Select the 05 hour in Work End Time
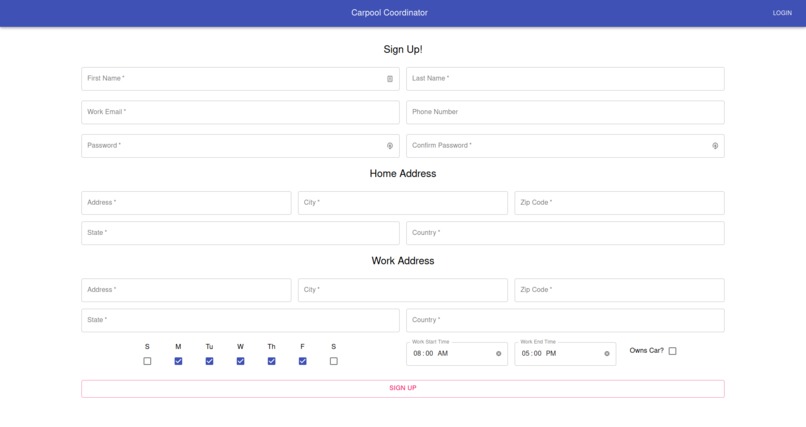The height and width of the screenshot is (427, 806). point(525,354)
